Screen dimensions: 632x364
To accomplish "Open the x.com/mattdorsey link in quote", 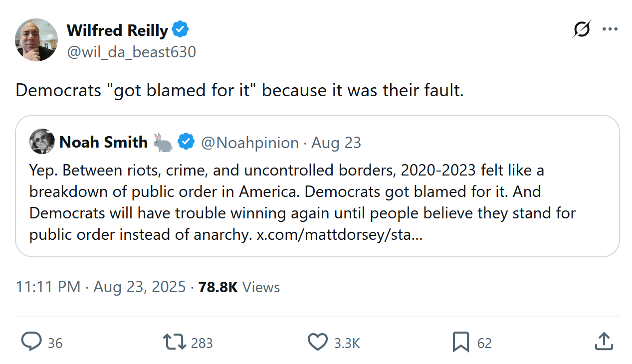I will tap(339, 234).
